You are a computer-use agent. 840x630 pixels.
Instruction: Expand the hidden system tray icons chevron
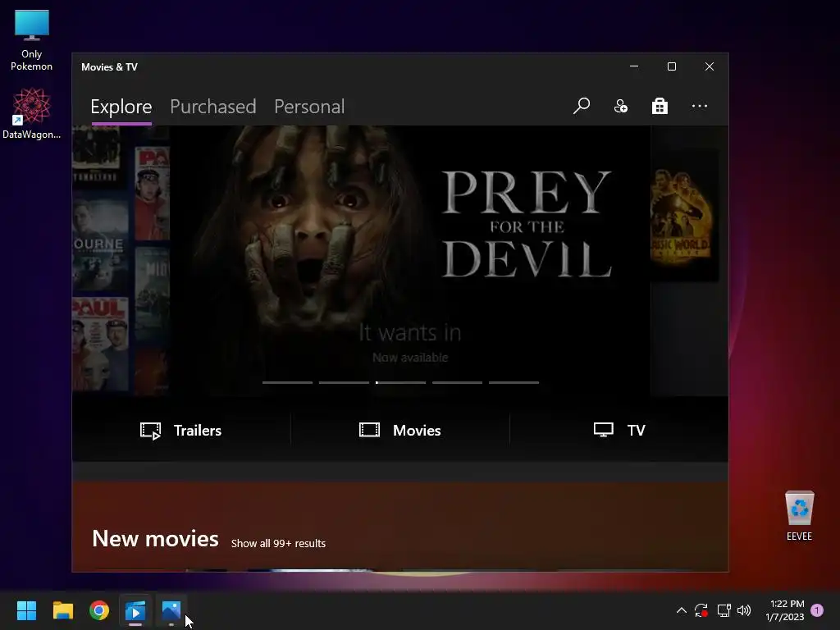click(682, 610)
